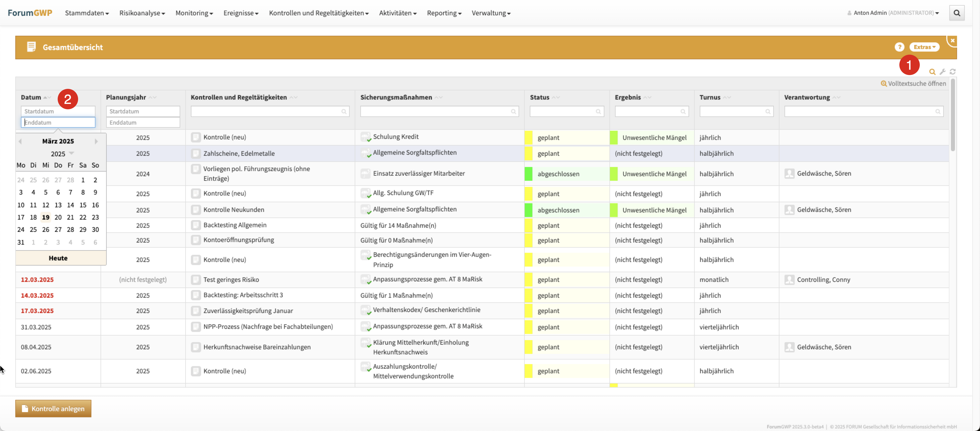This screenshot has height=431, width=980.
Task: Click the document icon beside Zahlscheine, Edelmetalle
Action: pyautogui.click(x=195, y=153)
